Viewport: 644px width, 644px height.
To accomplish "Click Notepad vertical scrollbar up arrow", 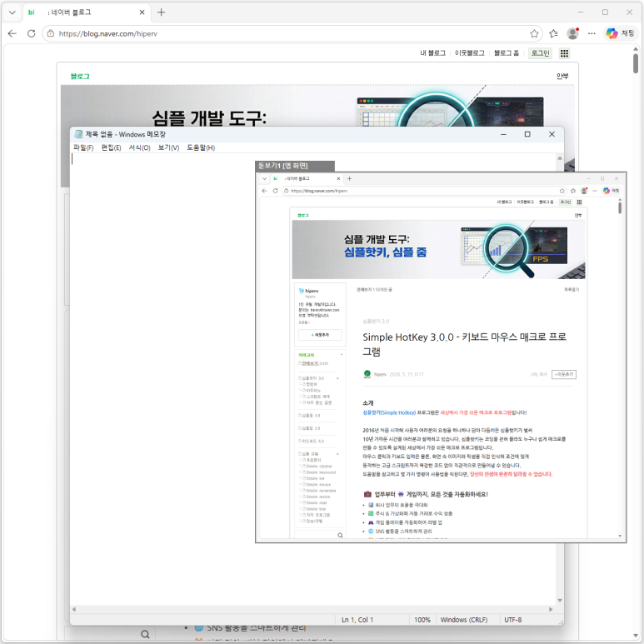I will coord(559,158).
